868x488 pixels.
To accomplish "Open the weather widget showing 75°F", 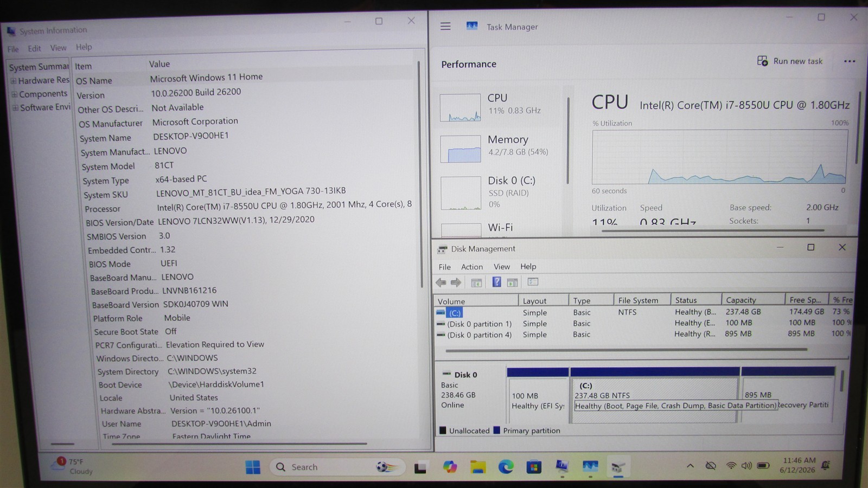I will click(73, 466).
